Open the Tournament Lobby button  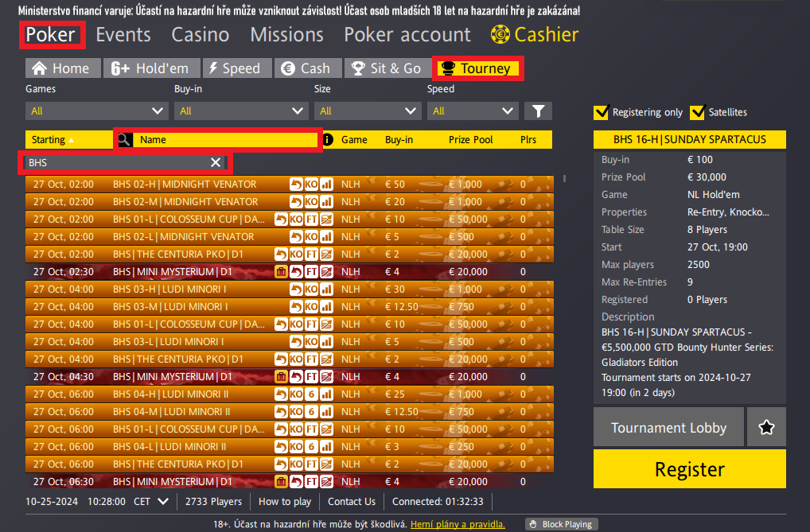pyautogui.click(x=668, y=427)
